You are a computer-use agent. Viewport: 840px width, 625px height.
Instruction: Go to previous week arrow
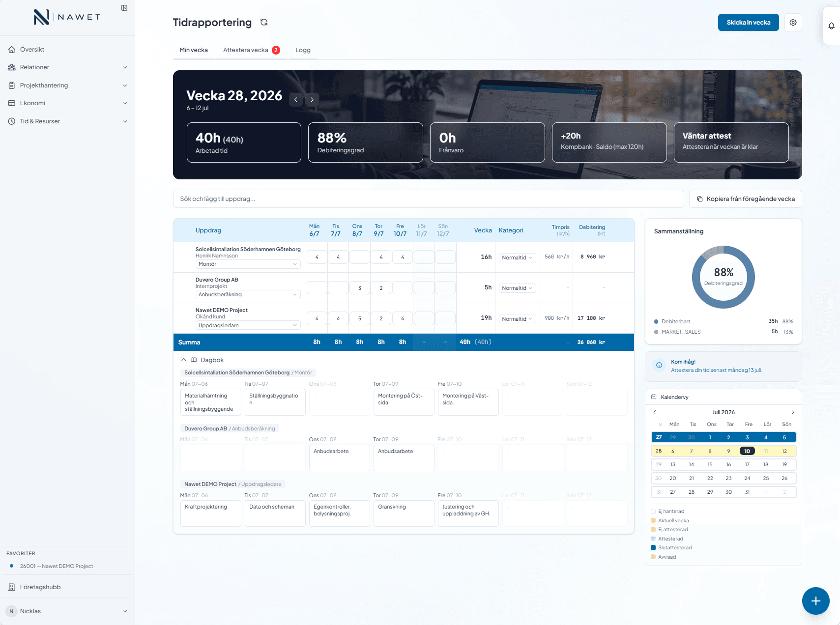coord(296,100)
